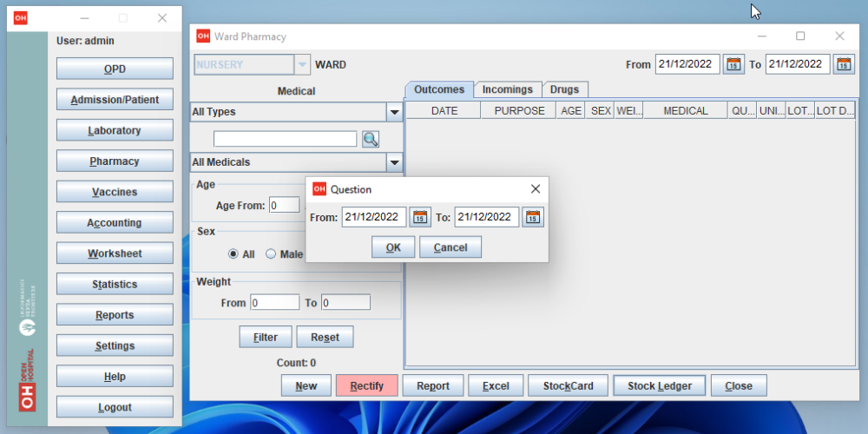Open Pharmacy from the main menu
The image size is (868, 434).
(x=115, y=161)
